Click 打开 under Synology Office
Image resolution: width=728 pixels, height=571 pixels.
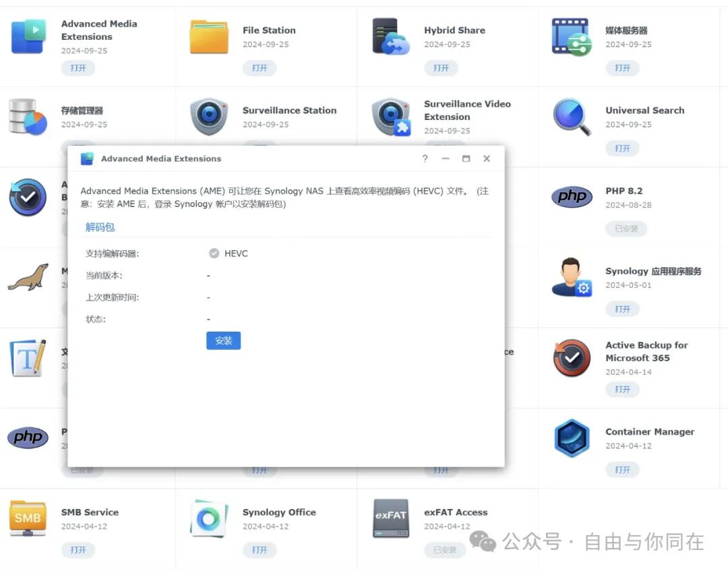tap(260, 550)
